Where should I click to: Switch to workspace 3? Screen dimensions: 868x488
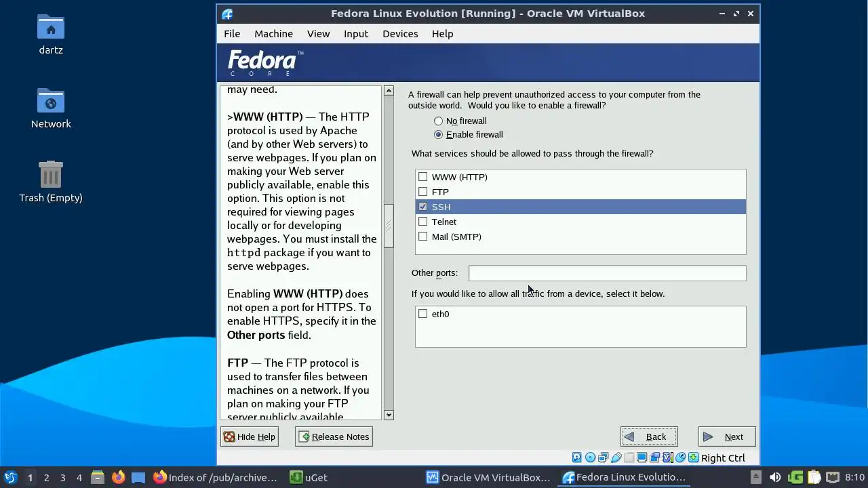[x=62, y=477]
